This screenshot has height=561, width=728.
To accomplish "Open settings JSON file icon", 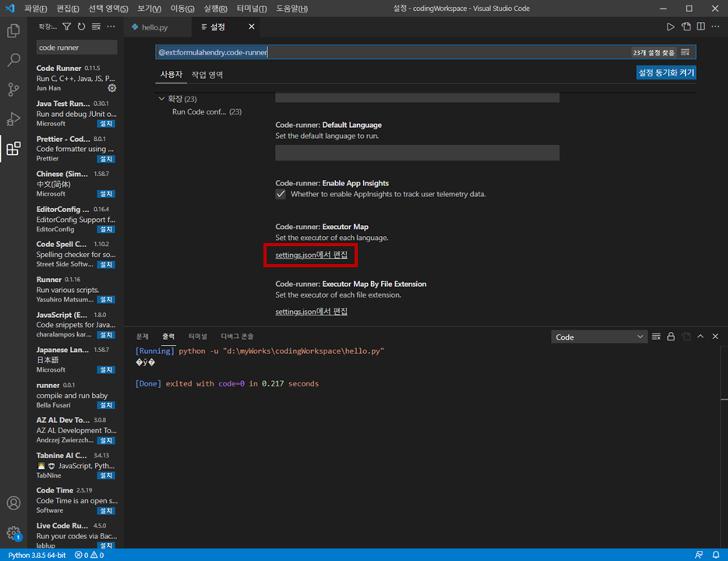I will click(x=686, y=27).
